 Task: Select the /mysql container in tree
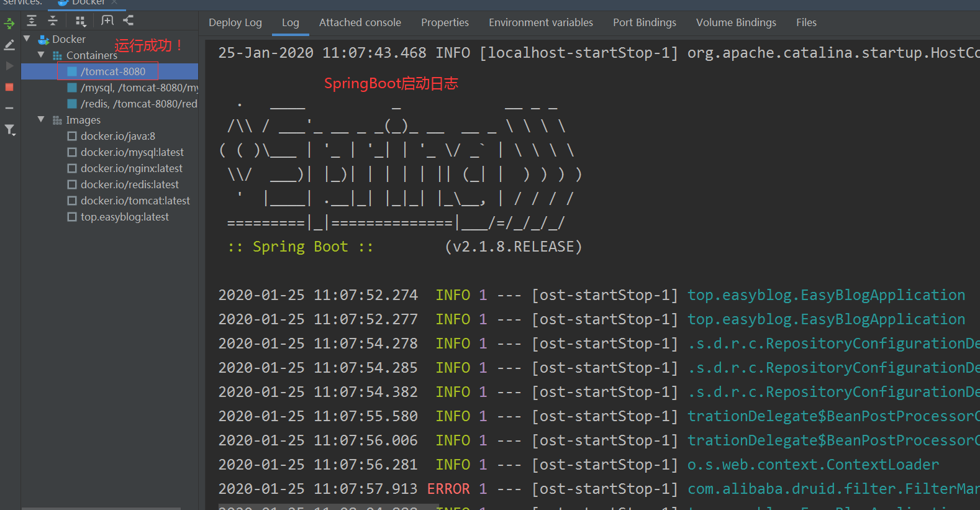click(x=138, y=88)
